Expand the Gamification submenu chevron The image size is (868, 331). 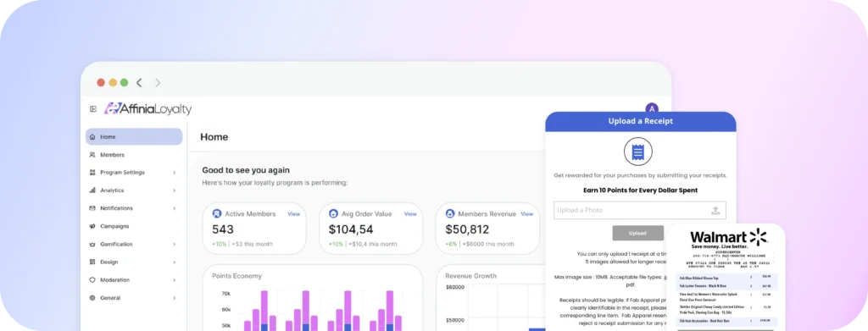click(x=175, y=245)
